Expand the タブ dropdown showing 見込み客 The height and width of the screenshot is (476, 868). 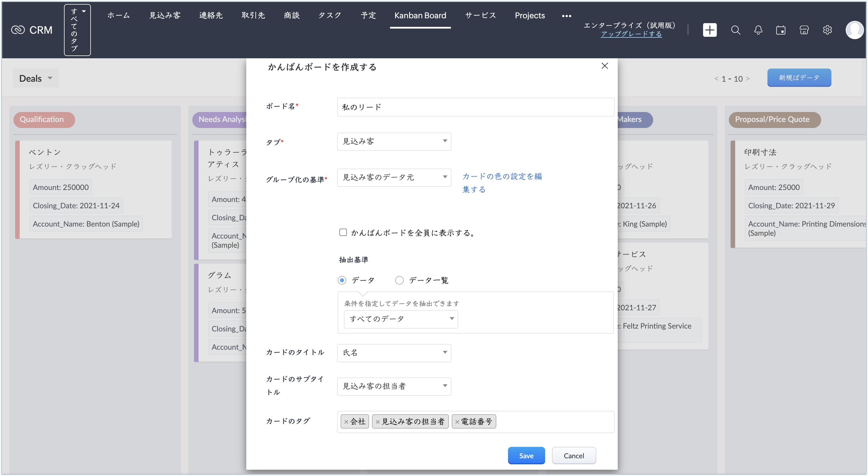394,141
